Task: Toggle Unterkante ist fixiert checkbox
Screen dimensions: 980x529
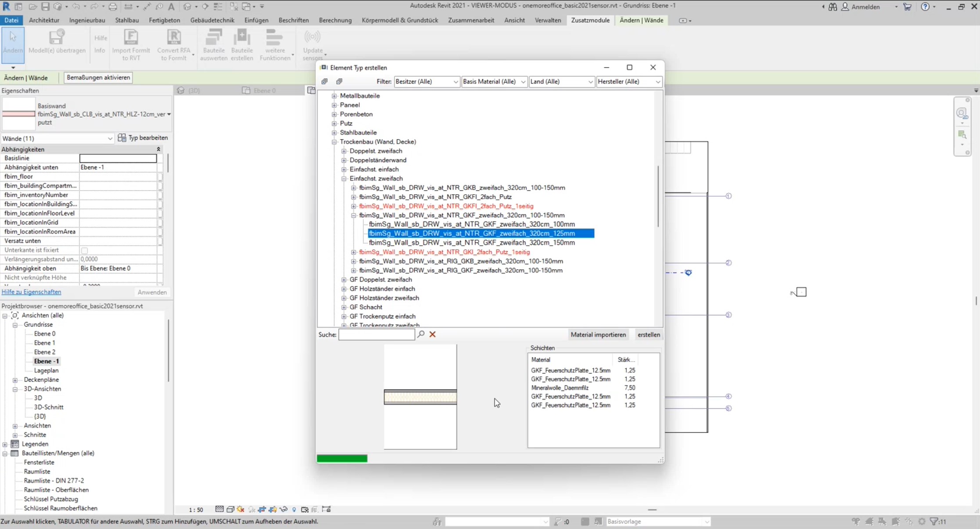Action: [84, 250]
